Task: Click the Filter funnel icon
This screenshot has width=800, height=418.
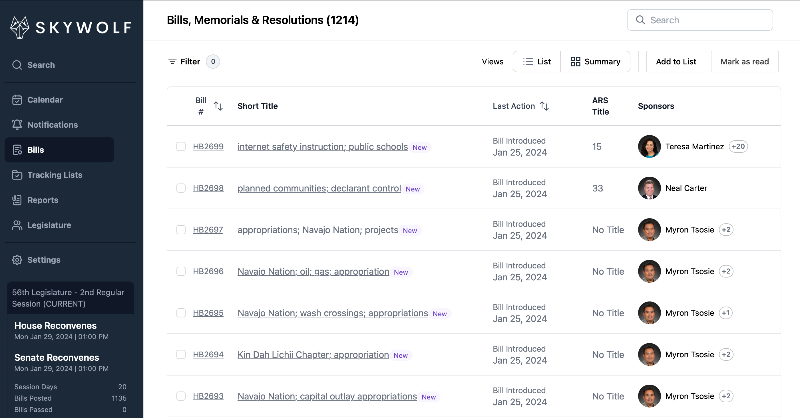Action: (x=172, y=62)
